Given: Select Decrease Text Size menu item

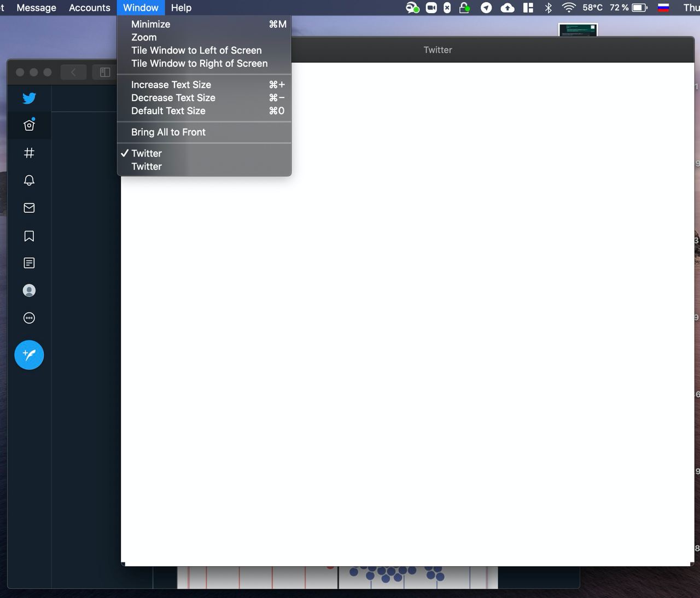Looking at the screenshot, I should click(204, 98).
